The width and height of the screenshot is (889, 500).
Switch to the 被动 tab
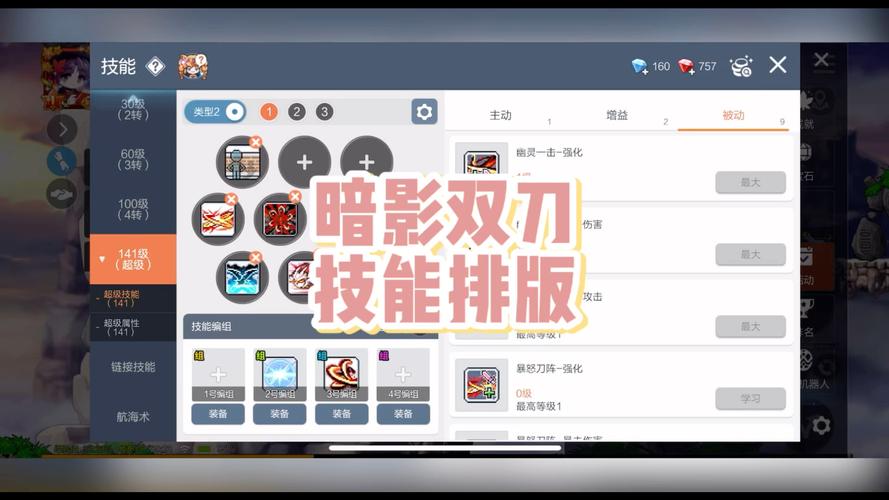[x=734, y=116]
